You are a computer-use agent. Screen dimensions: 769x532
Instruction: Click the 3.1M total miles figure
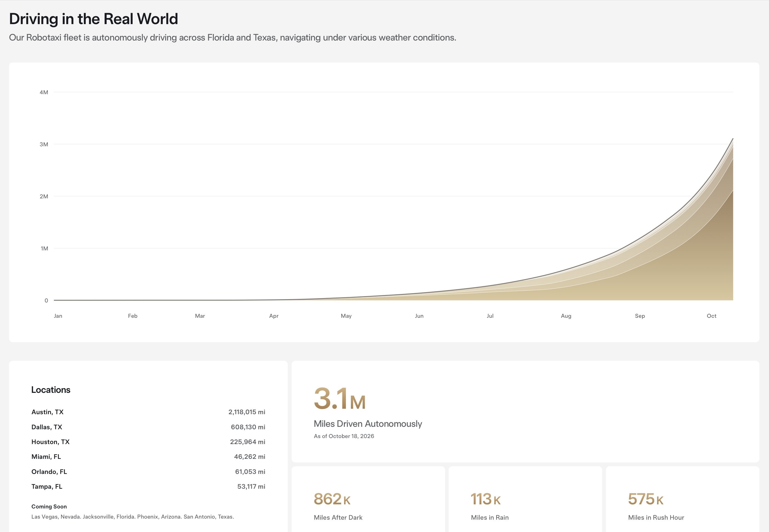pyautogui.click(x=340, y=398)
